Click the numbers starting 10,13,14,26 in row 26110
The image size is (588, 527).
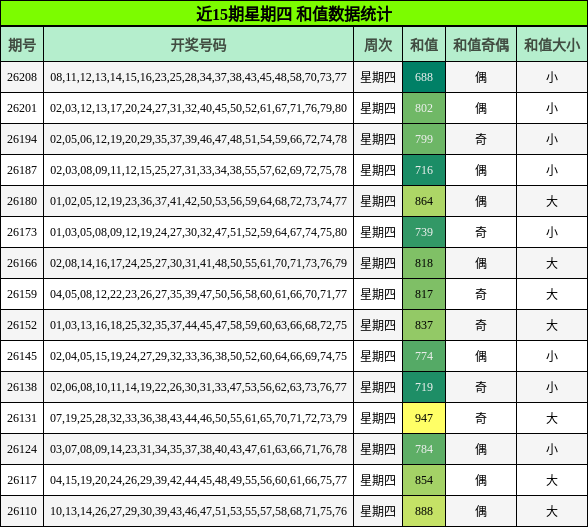pos(198,511)
